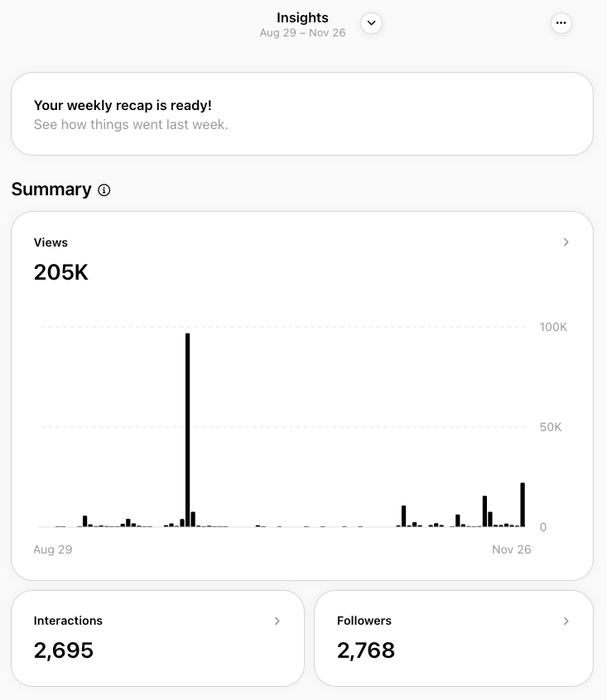Click the info icon beside Summary
Image resolution: width=607 pixels, height=700 pixels.
point(104,190)
